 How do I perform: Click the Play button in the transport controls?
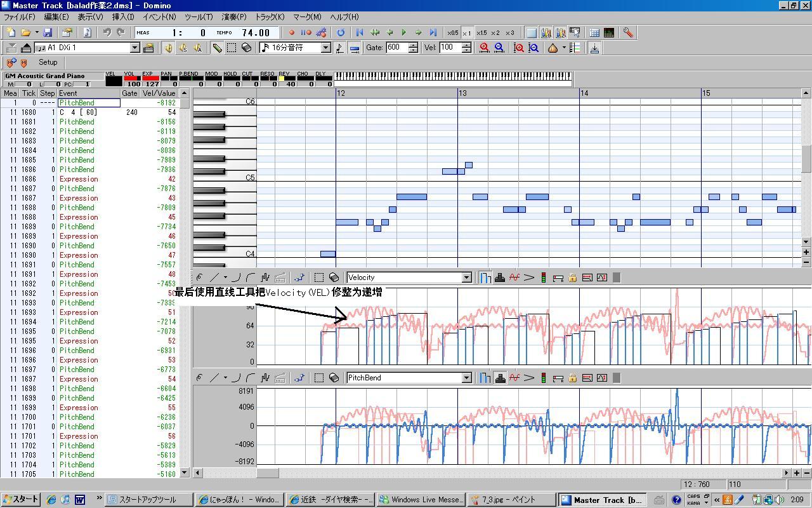pyautogui.click(x=404, y=32)
